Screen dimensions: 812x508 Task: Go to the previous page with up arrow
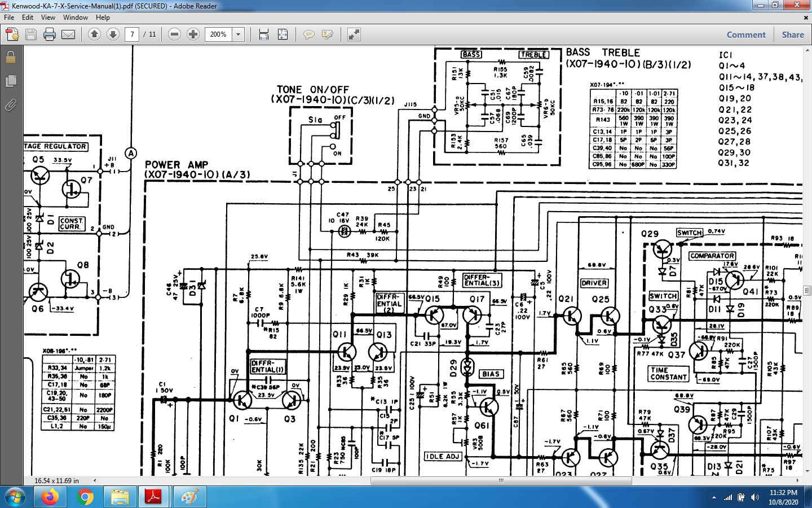[94, 34]
